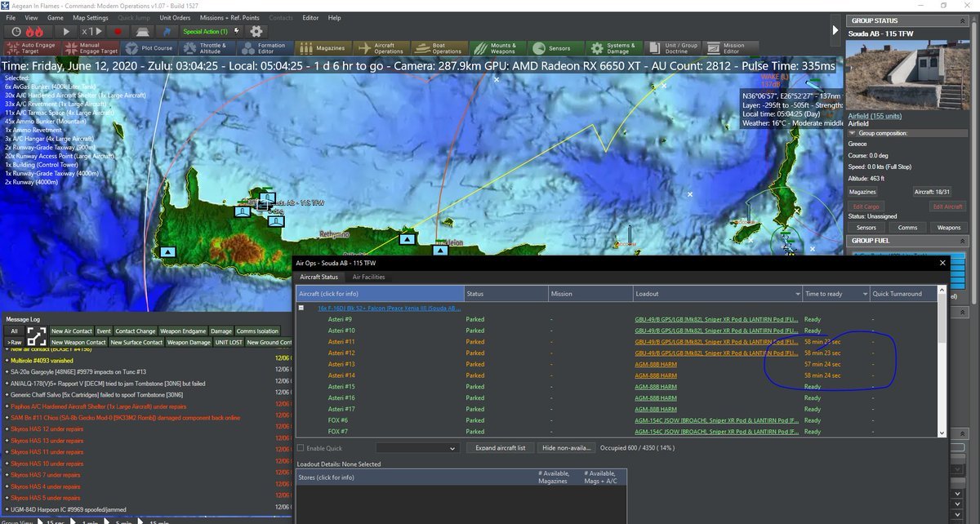This screenshot has height=524, width=980.
Task: Open the Loadout column filter dropdown
Action: [x=796, y=294]
